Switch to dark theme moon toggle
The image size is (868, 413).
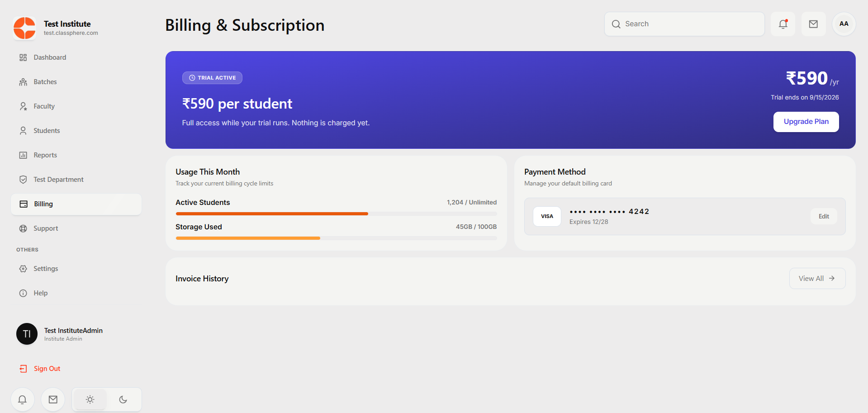pos(123,399)
